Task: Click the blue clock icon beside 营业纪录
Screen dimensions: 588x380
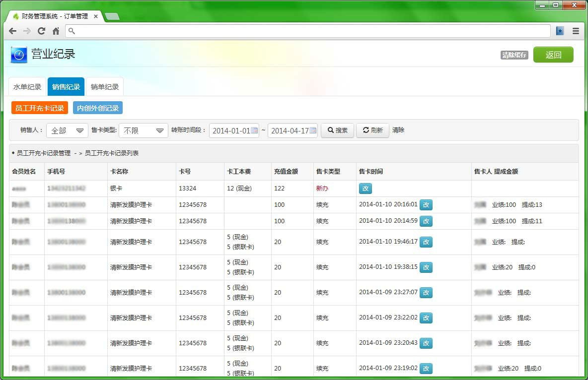Action: click(19, 55)
